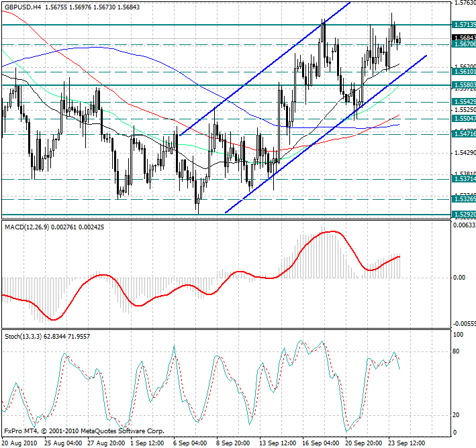
Task: Click the 1.5429 price axis value
Action: pos(465,152)
